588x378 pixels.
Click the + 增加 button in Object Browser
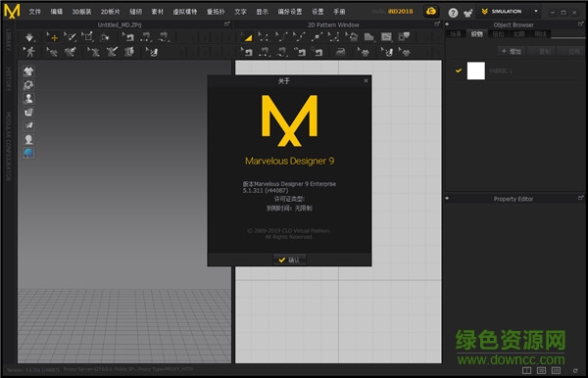tap(512, 51)
